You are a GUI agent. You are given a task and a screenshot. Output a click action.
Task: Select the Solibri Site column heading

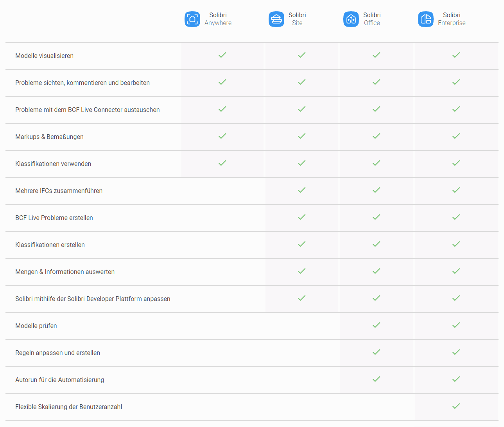297,19
